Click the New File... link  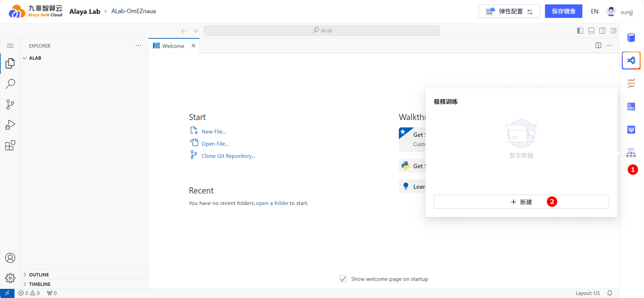coord(214,132)
